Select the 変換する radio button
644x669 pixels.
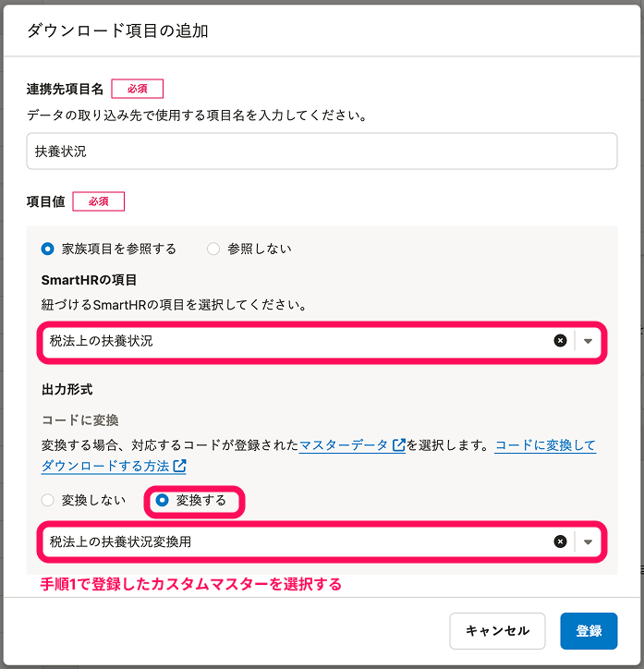point(163,500)
